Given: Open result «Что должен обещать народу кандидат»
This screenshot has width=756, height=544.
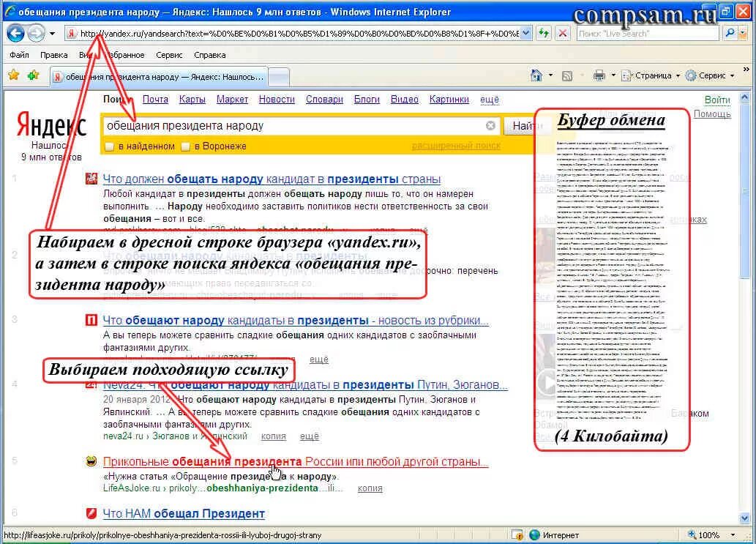Looking at the screenshot, I should click(x=272, y=179).
